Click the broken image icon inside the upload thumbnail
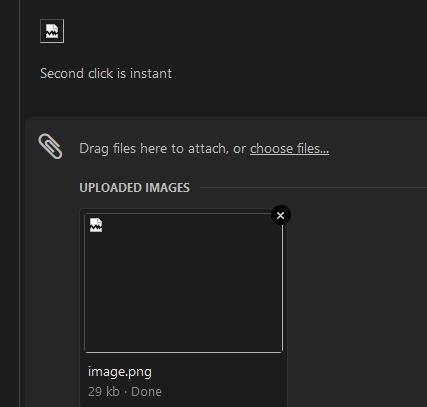This screenshot has width=427, height=407. (96, 225)
